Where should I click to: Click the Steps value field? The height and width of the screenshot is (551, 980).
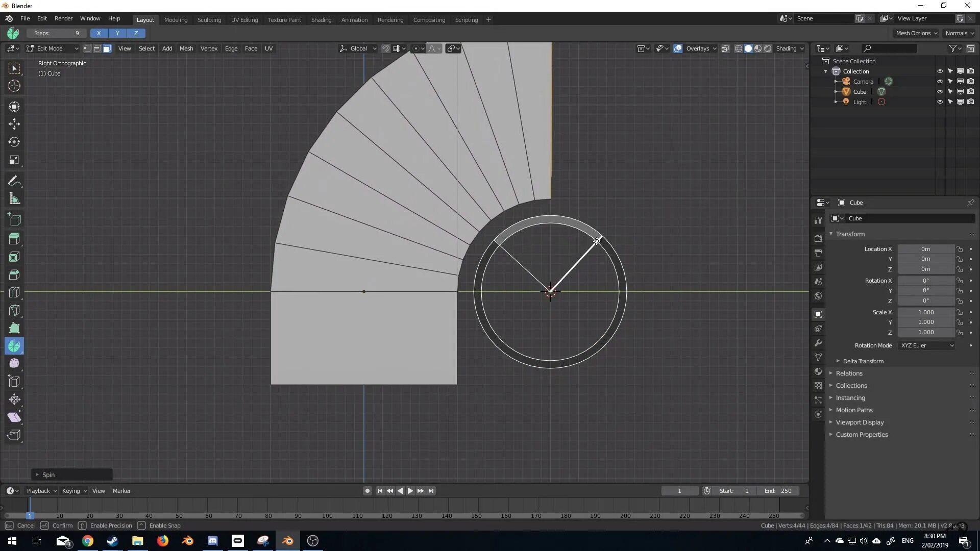[56, 33]
